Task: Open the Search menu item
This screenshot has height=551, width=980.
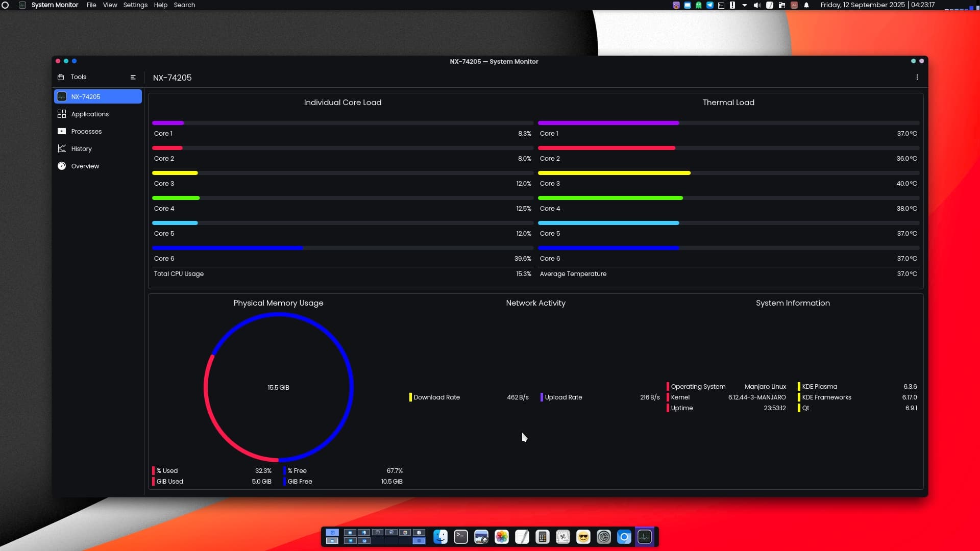Action: 184,5
